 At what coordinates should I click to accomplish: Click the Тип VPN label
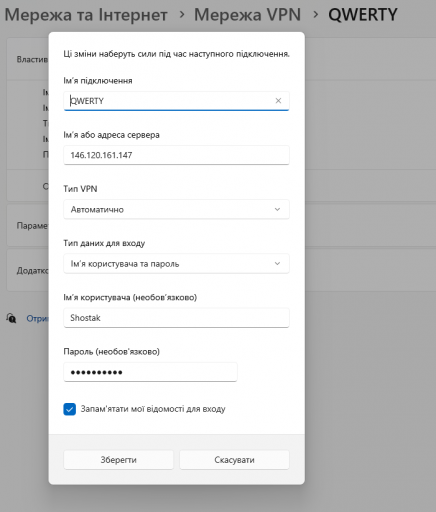click(80, 189)
